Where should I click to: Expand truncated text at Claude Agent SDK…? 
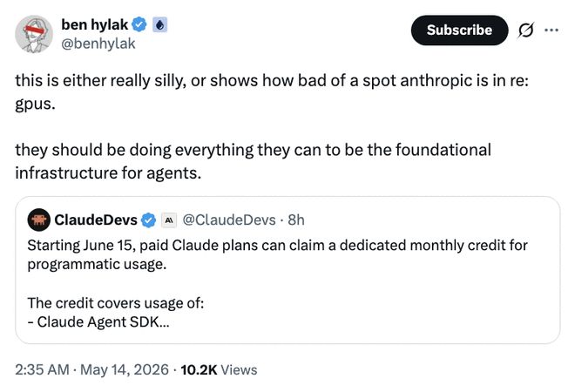tap(98, 322)
